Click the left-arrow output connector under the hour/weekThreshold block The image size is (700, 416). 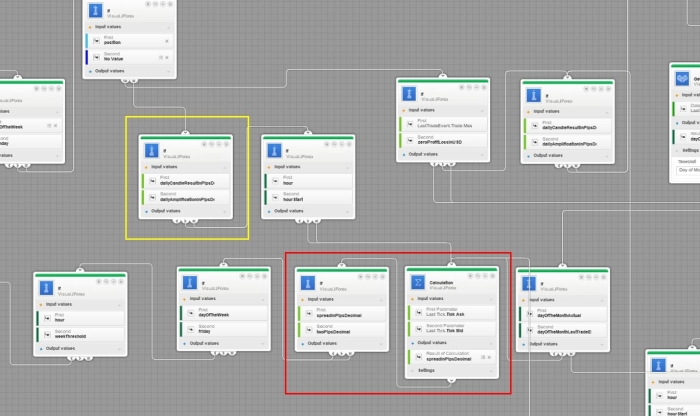click(71, 358)
